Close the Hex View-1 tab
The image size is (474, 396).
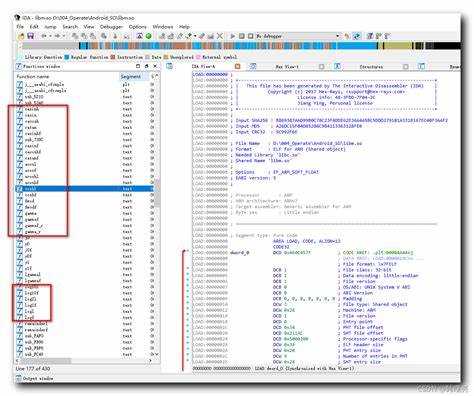coord(321,67)
